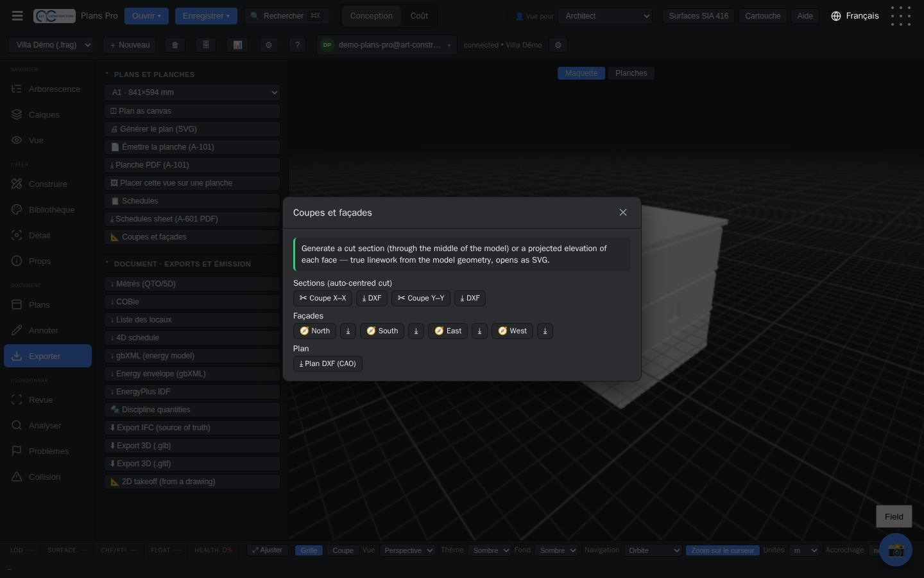Open Arborescence in the sidebar

click(47, 89)
